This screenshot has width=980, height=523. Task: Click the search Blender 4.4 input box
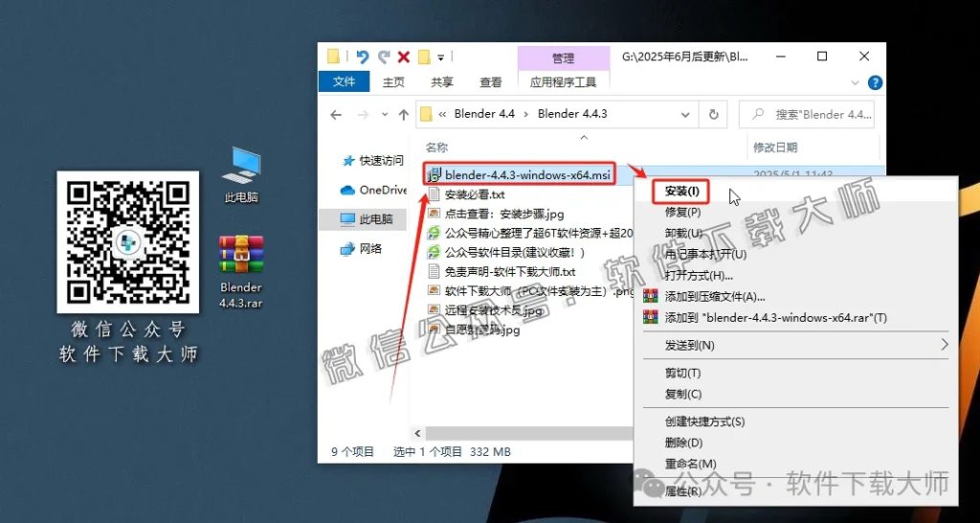[806, 115]
